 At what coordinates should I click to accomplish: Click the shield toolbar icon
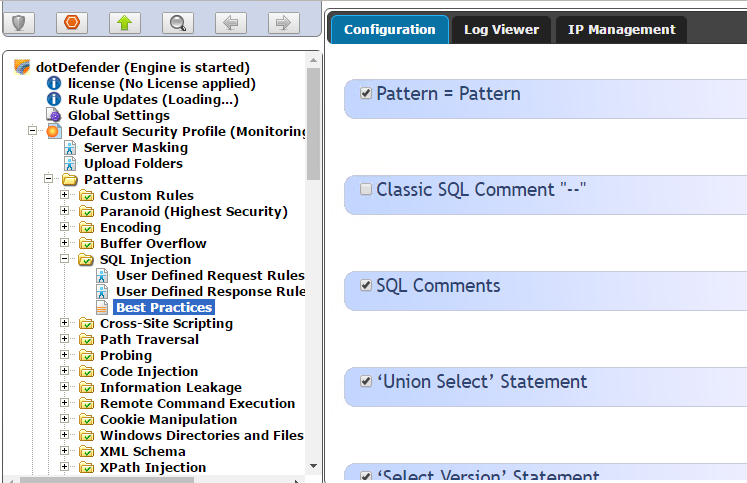[x=19, y=22]
